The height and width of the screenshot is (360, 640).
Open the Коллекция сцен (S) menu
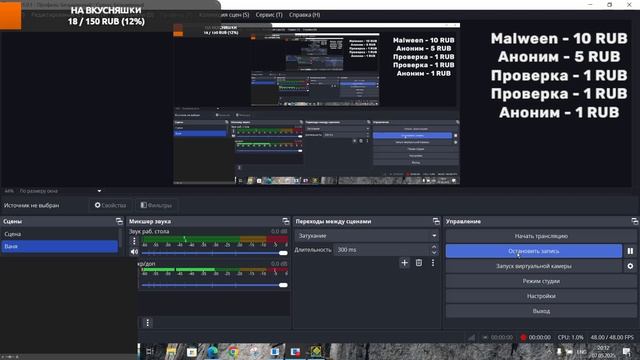click(x=224, y=15)
